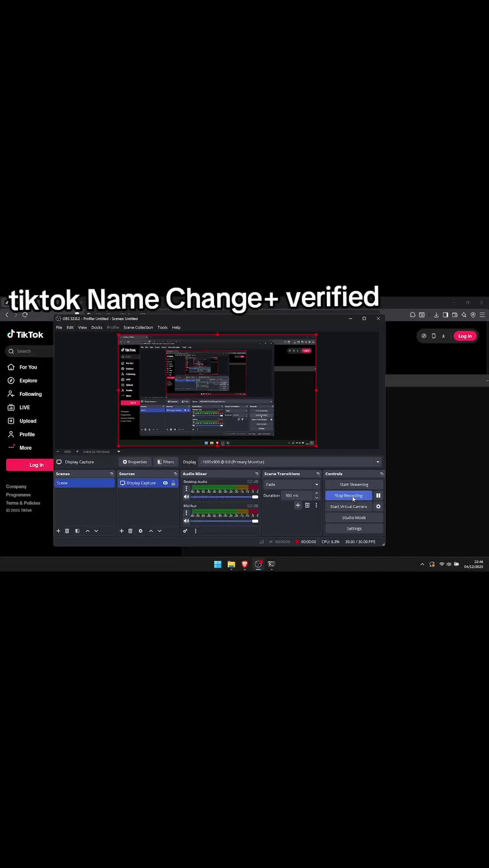Open Desktop Audio three-dot options
The height and width of the screenshot is (868, 489).
(x=186, y=489)
